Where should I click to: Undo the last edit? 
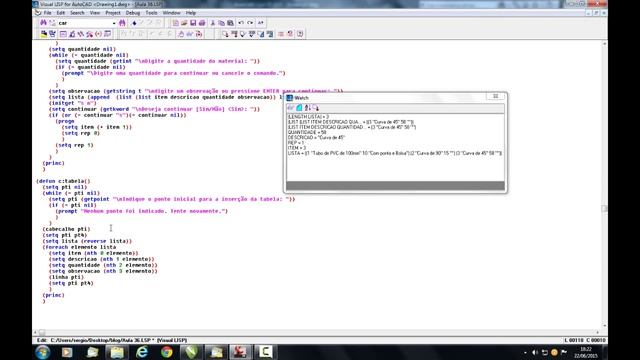click(241, 23)
